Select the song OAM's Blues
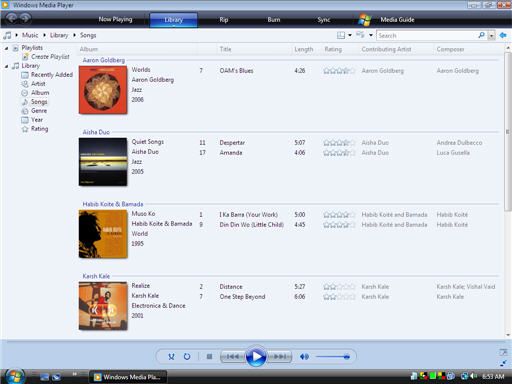This screenshot has height=384, width=512. [x=236, y=71]
